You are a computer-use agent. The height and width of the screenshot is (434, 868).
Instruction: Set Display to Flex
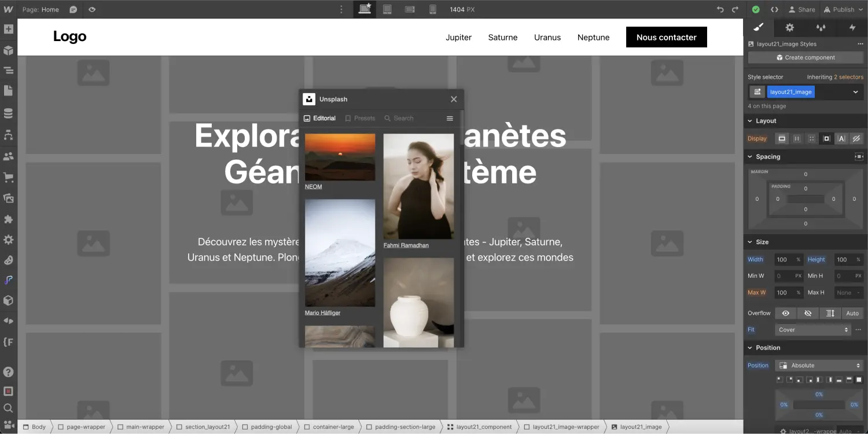[797, 138]
